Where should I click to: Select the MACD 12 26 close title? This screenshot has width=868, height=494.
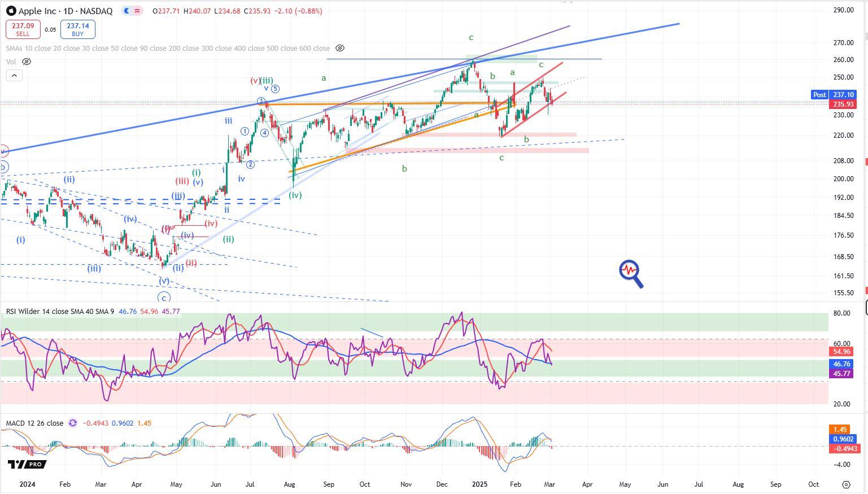tap(35, 423)
